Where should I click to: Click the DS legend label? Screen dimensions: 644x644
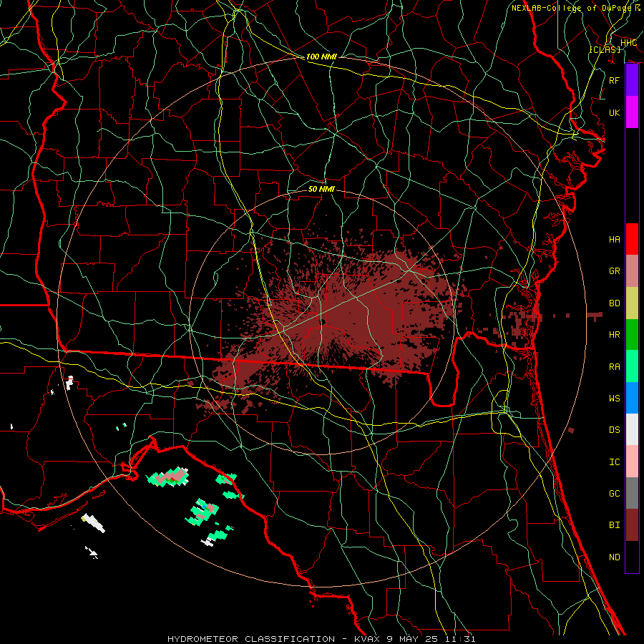[x=615, y=429]
